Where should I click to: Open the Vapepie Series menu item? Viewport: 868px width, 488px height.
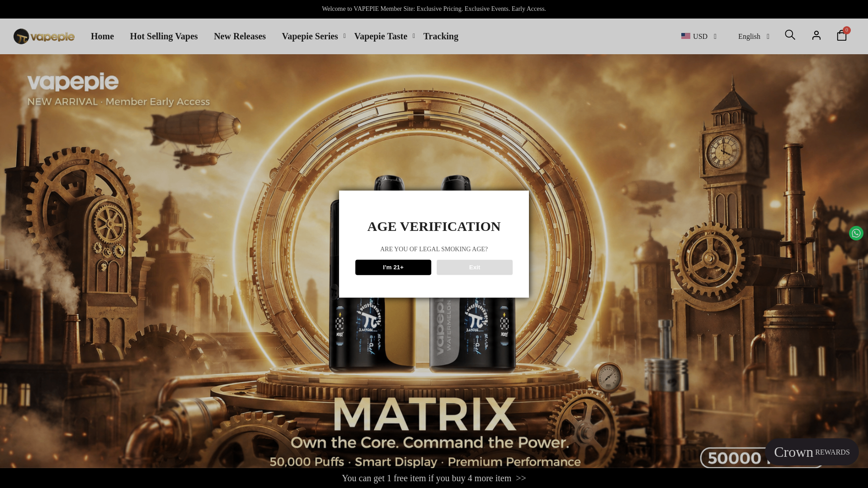pos(310,36)
